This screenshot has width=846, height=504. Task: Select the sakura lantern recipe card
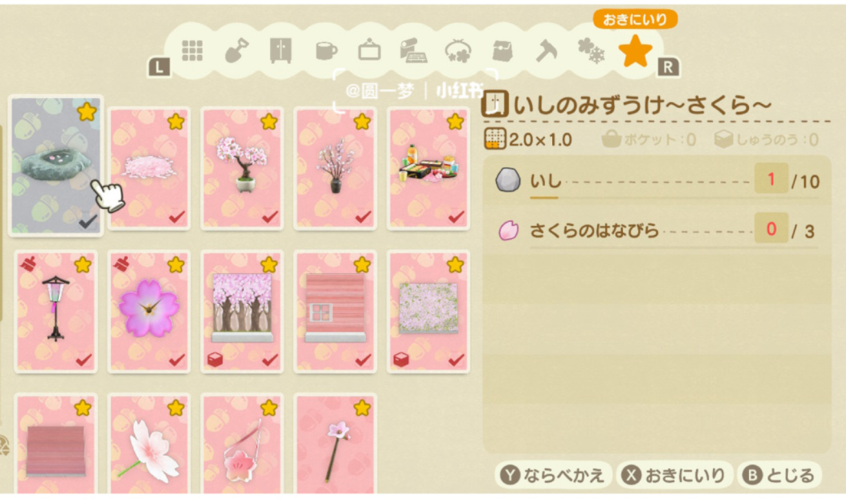coord(56,312)
